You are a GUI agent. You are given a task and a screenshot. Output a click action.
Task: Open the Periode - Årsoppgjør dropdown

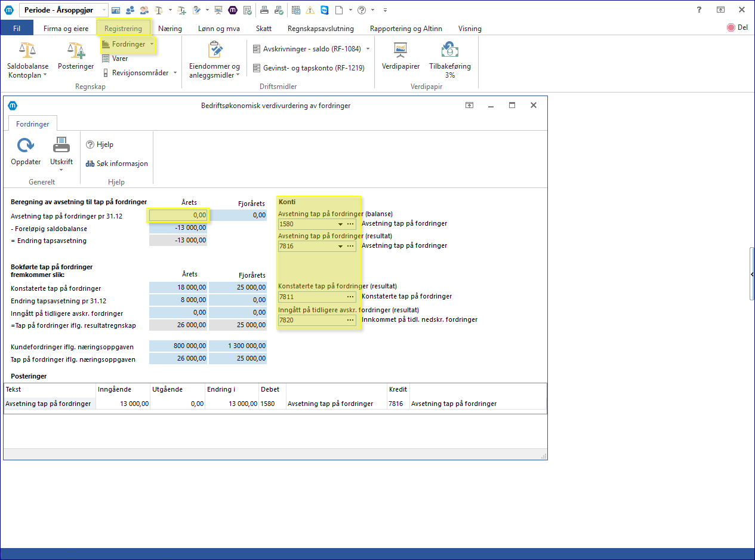coord(104,10)
